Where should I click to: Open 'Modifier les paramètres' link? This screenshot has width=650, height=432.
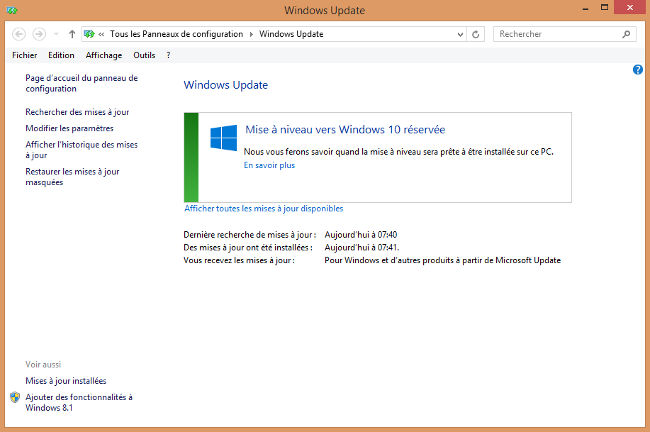(x=69, y=128)
